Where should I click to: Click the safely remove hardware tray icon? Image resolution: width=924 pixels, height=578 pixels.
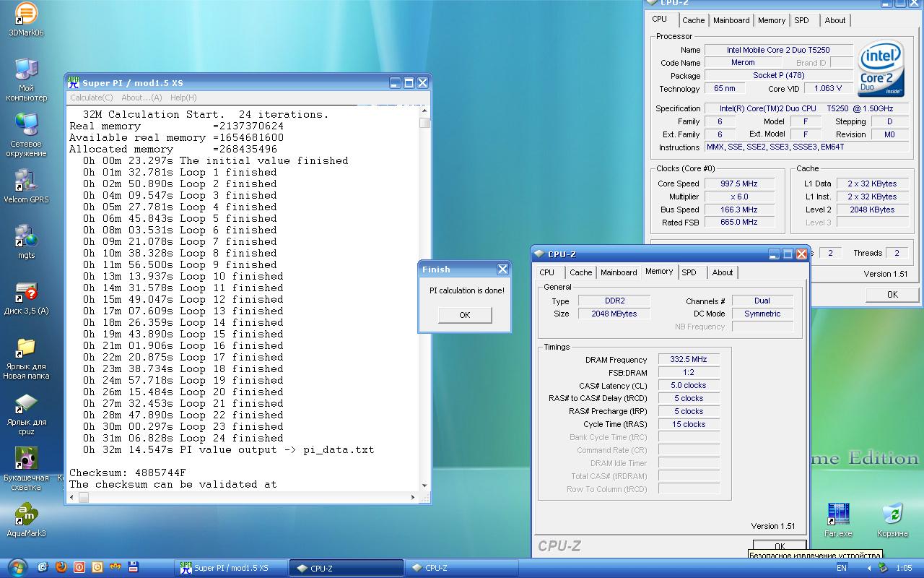point(881,568)
